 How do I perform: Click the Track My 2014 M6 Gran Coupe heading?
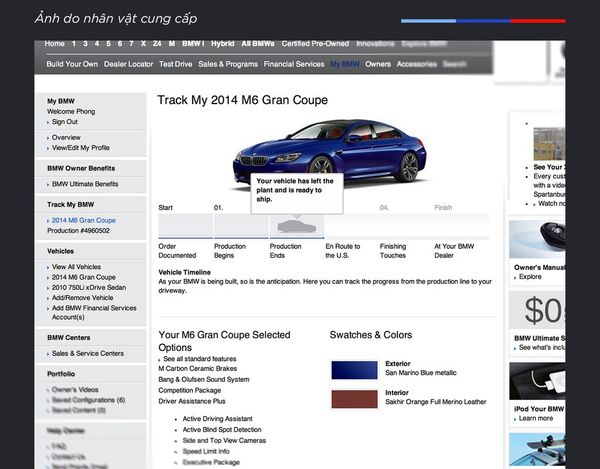pyautogui.click(x=243, y=100)
